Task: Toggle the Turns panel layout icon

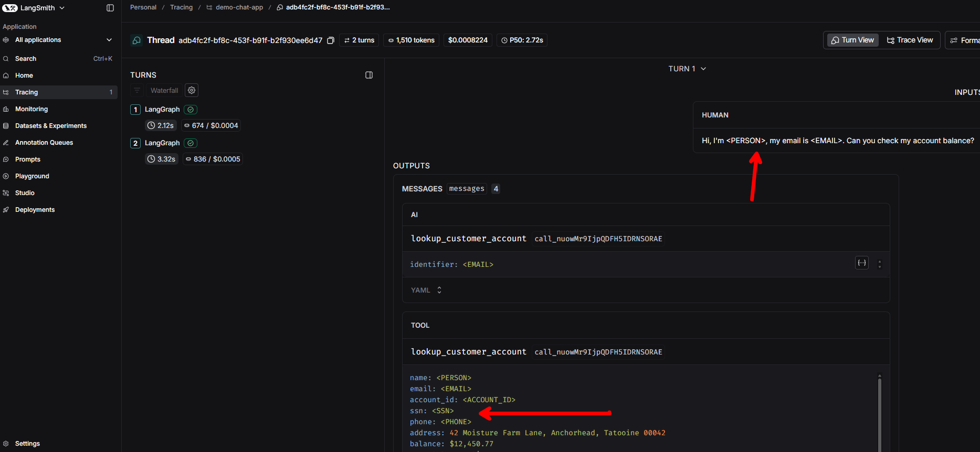Action: coord(369,75)
